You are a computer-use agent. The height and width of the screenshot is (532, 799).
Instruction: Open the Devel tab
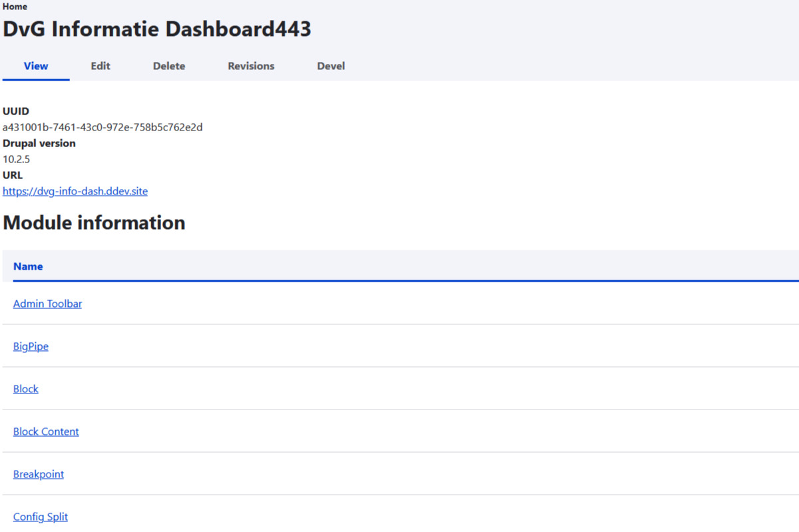(x=331, y=66)
